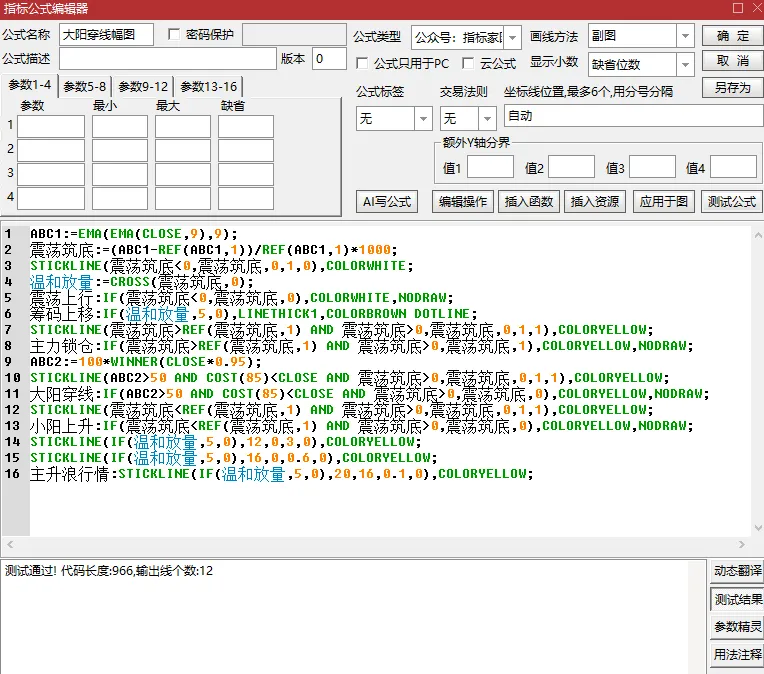Switch to the 参数1-4 tab

29,85
